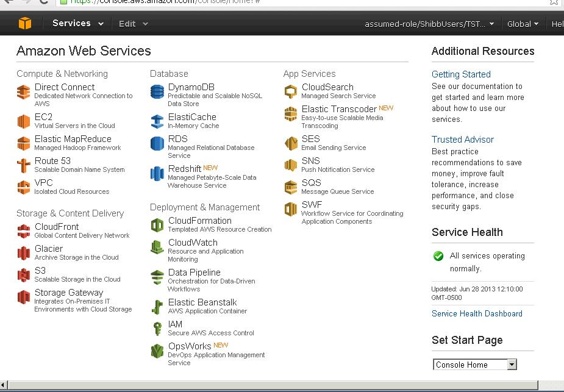Click the SQS icon

(291, 187)
